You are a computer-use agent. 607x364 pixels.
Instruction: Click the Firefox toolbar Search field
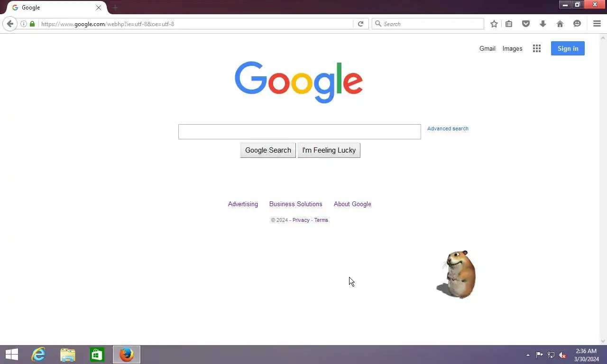coord(428,24)
